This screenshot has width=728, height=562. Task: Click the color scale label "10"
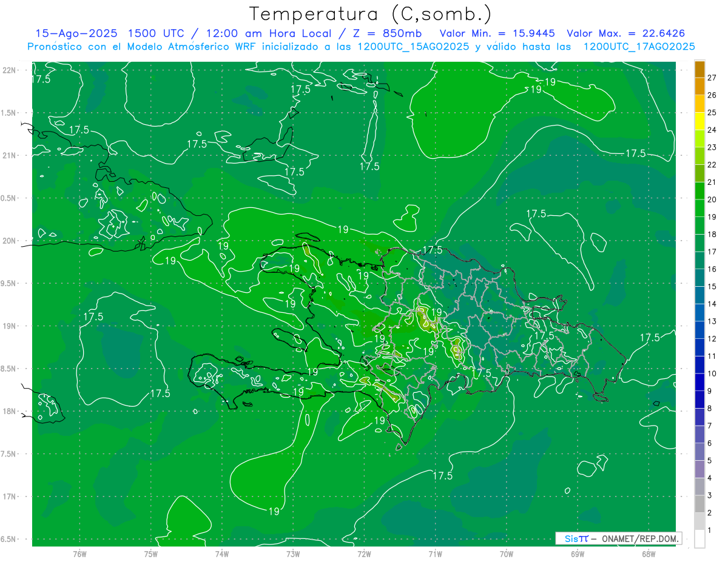tap(712, 373)
